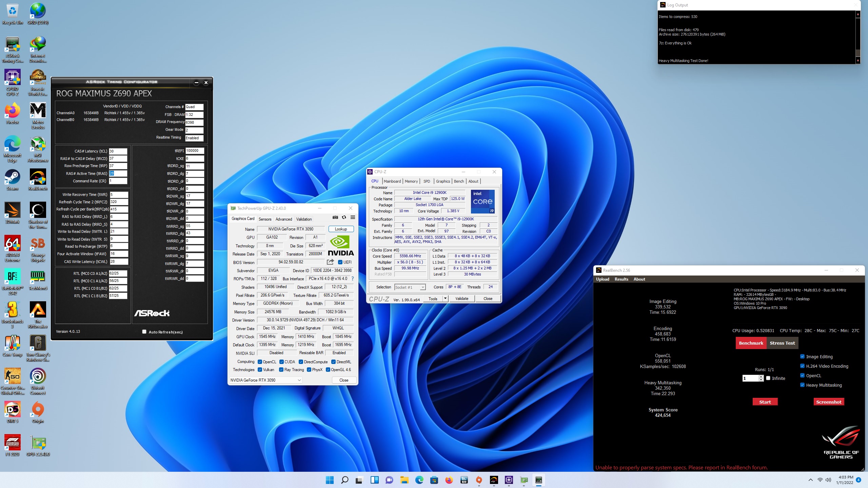Open File Explorer from the taskbar
Image resolution: width=868 pixels, height=488 pixels.
(x=404, y=480)
